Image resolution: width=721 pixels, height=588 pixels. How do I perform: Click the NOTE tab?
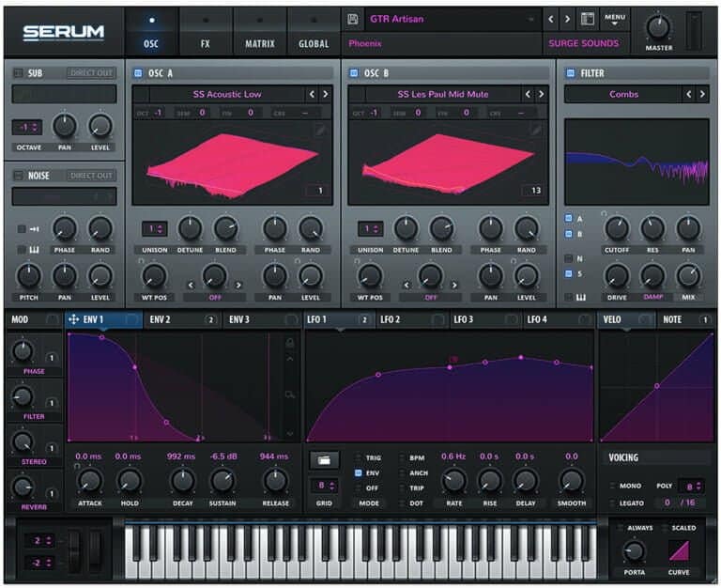tap(686, 319)
